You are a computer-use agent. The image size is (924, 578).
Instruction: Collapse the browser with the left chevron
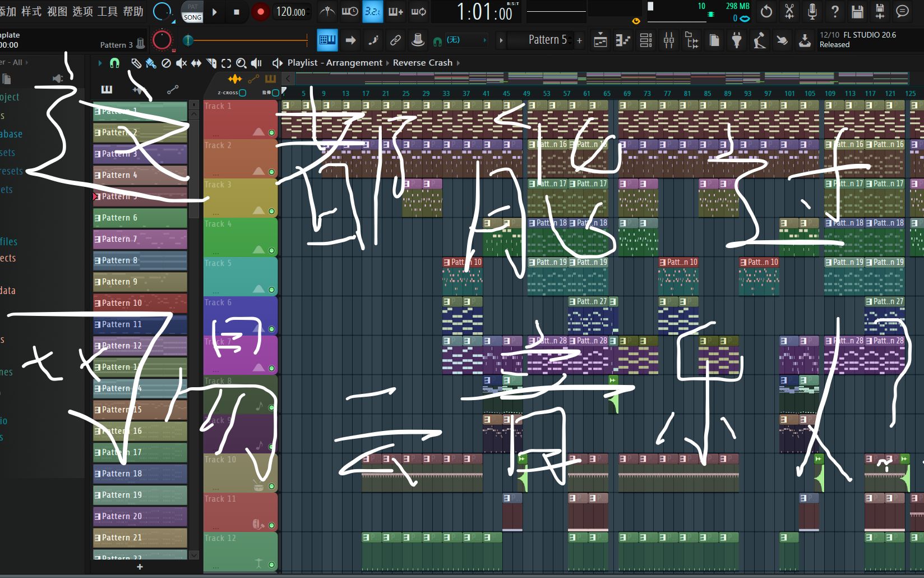point(288,79)
